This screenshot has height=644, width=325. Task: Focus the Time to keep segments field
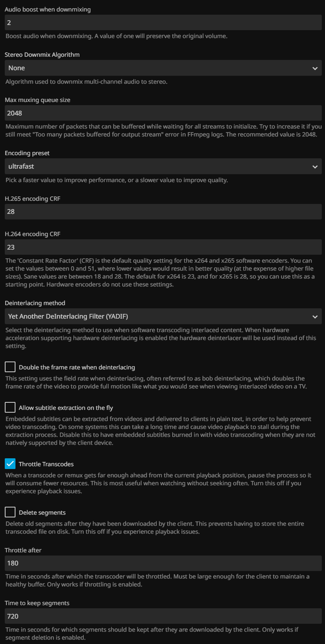pyautogui.click(x=163, y=616)
